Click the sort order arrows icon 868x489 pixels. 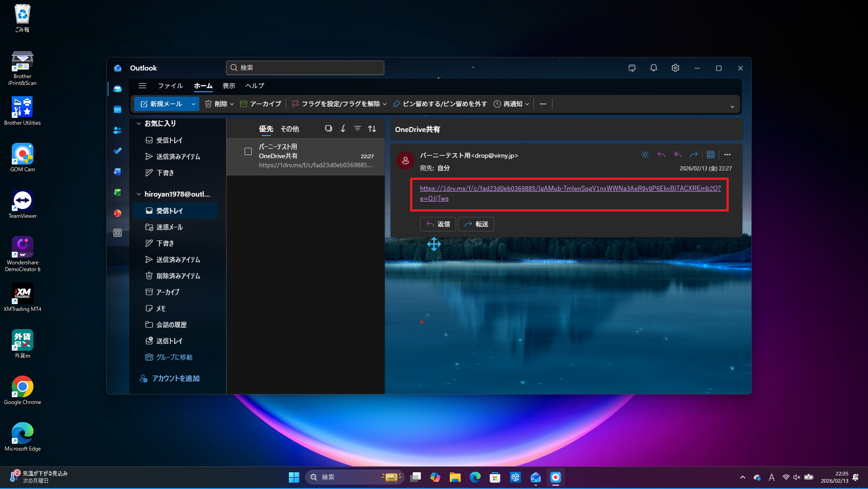point(372,129)
